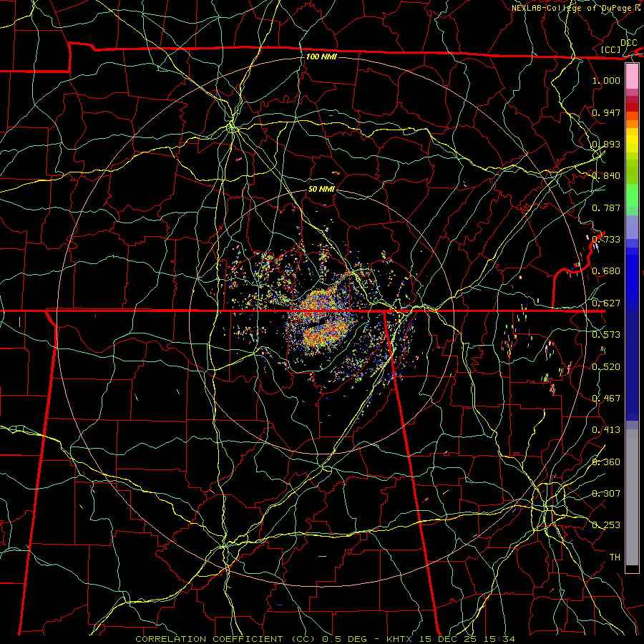Click the 0.413 color scale value

tap(606, 430)
